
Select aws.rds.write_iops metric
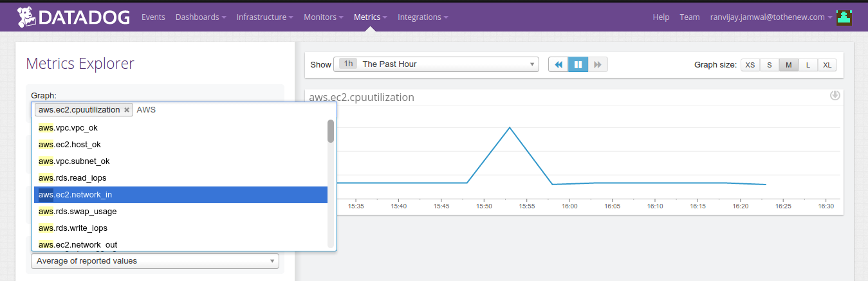[x=180, y=228]
